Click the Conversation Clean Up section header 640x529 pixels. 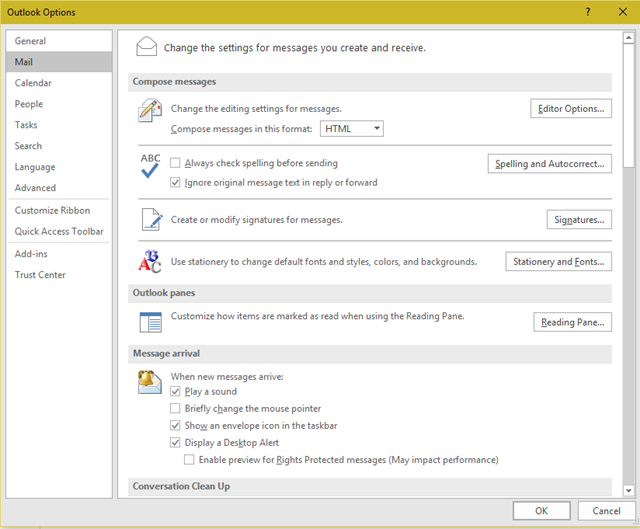tap(370, 486)
